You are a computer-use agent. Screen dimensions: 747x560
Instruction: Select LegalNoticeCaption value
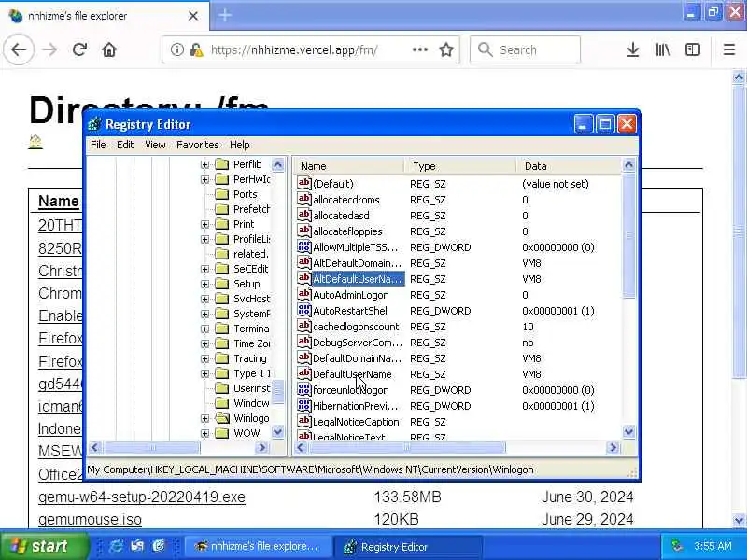coord(356,422)
